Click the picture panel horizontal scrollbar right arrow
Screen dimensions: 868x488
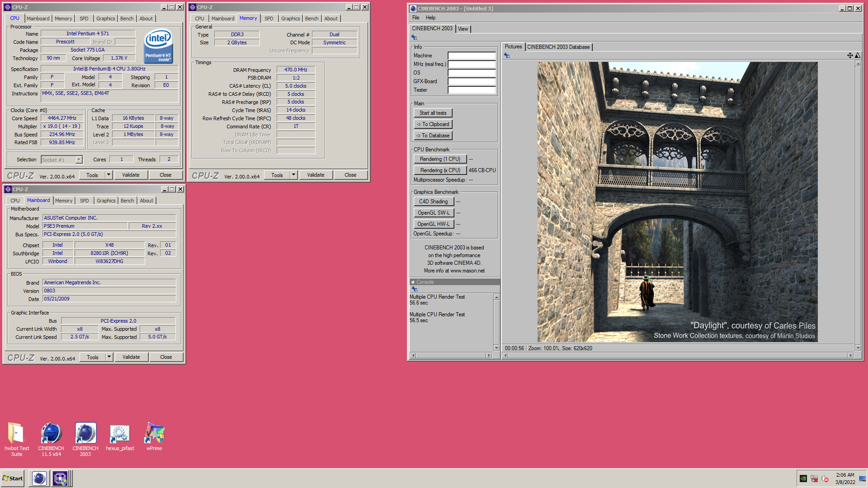850,356
